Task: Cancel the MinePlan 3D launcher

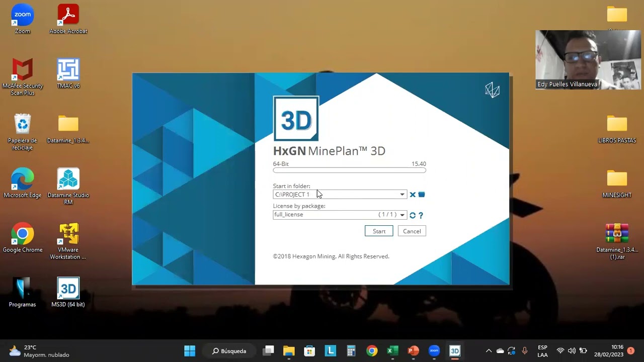Action: tap(412, 231)
